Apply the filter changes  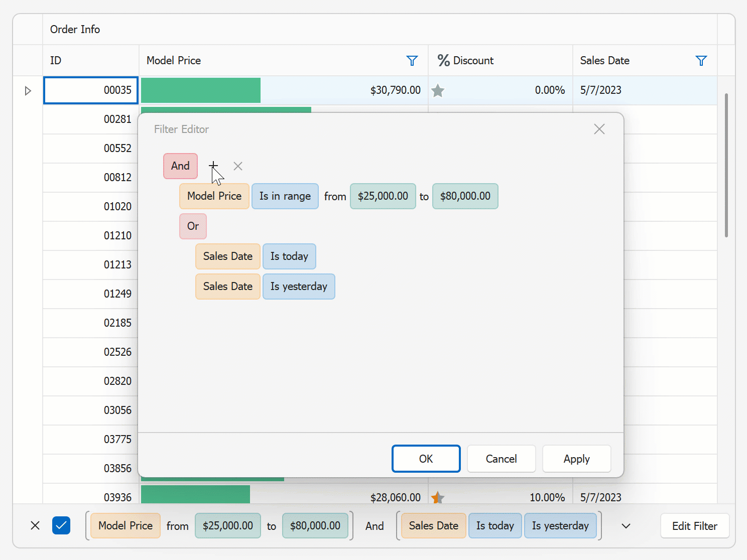576,458
